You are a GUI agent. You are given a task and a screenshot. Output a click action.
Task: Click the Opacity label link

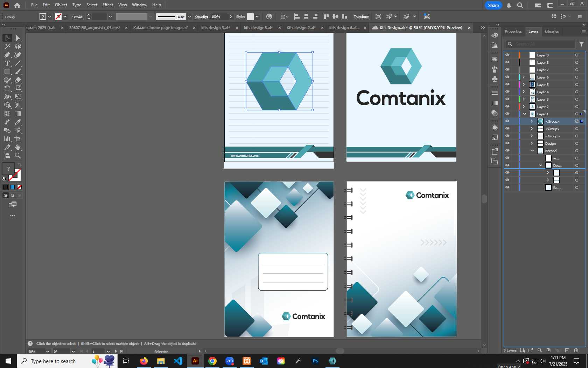coord(202,16)
